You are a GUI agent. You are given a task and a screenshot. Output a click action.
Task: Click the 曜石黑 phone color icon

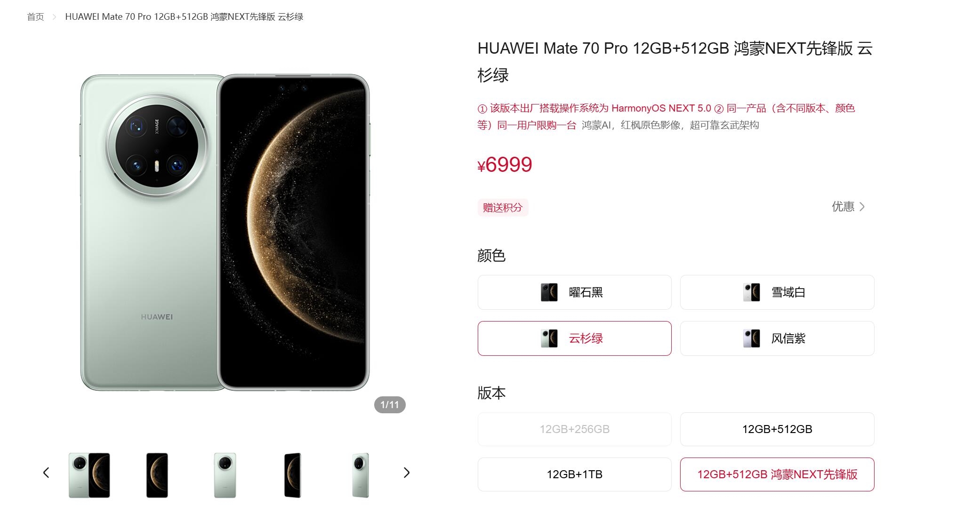[x=549, y=292]
